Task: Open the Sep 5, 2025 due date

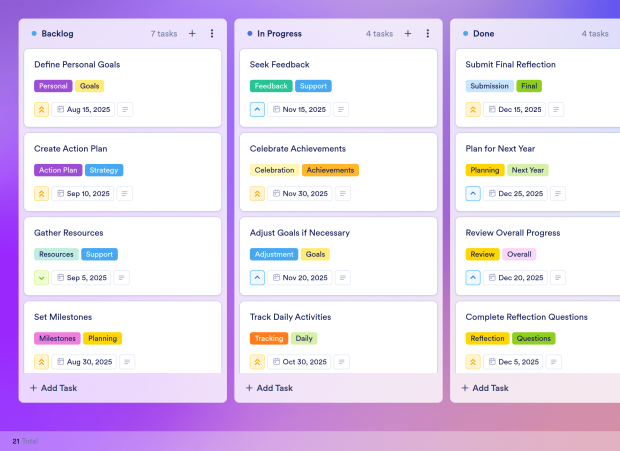Action: (81, 278)
